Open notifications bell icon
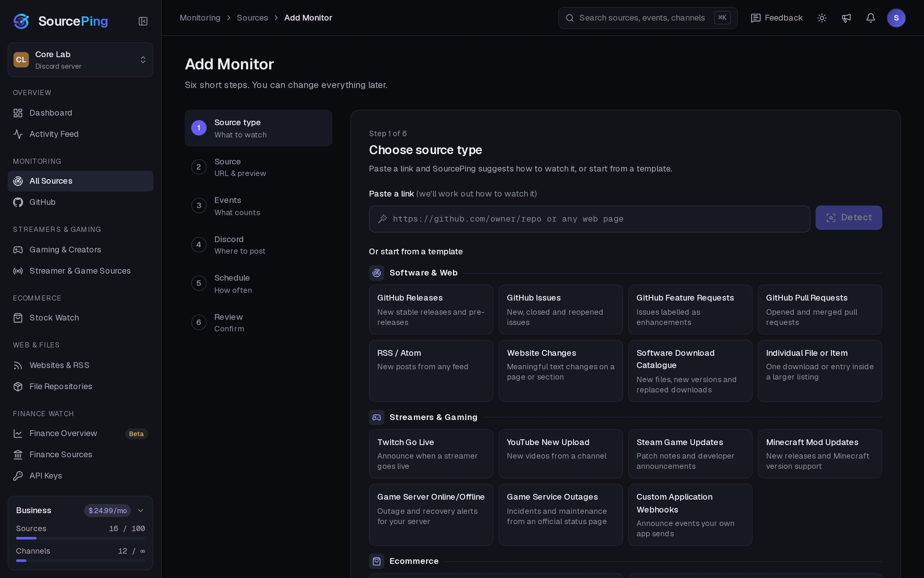924x578 pixels. [x=870, y=18]
